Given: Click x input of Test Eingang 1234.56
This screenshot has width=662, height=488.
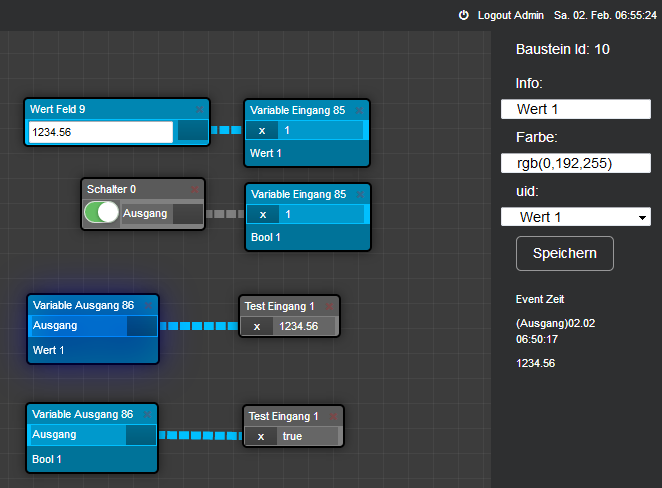Looking at the screenshot, I should 257,326.
